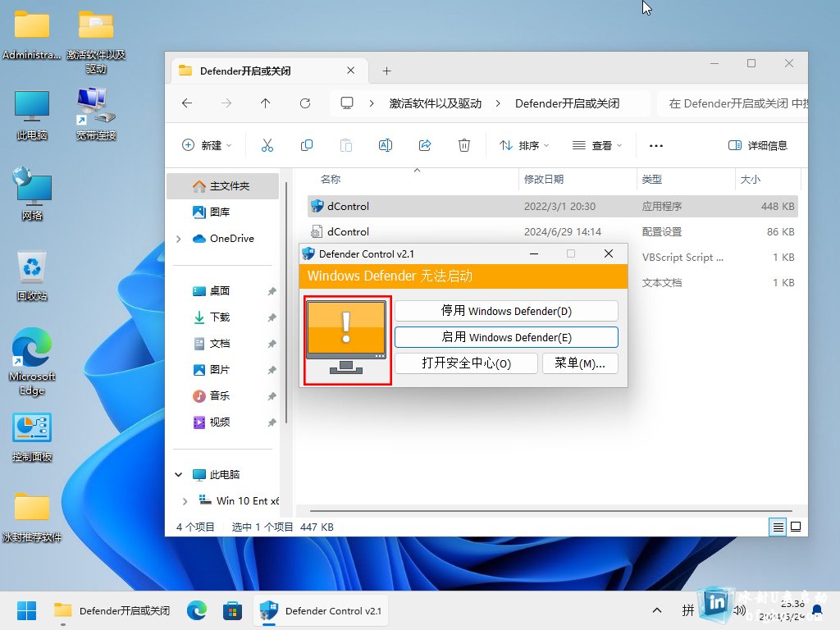Share the selected file
Image resolution: width=840 pixels, height=630 pixels.
pos(425,145)
